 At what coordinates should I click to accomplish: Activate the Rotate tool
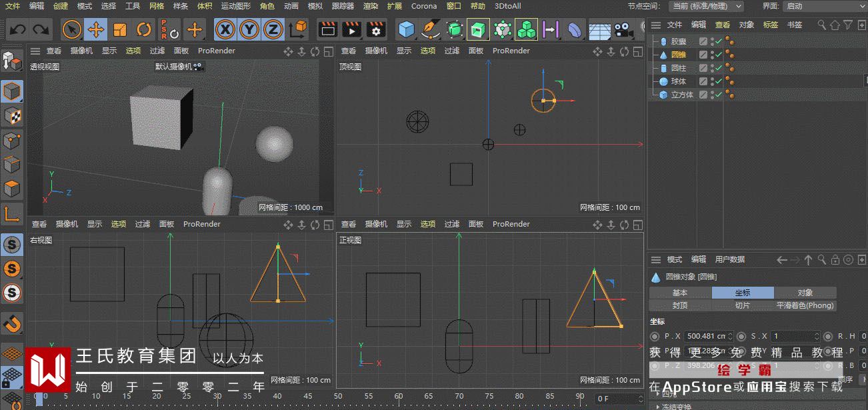144,29
